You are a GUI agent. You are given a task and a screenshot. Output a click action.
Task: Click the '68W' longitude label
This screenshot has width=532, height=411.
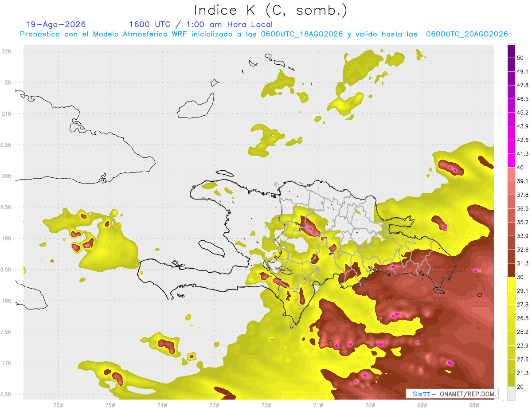coord(474,405)
